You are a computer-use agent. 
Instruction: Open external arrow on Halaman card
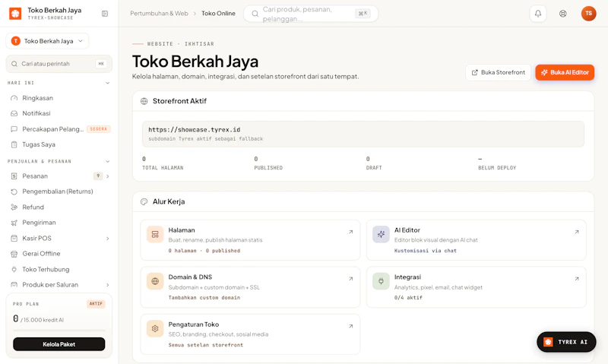350,232
